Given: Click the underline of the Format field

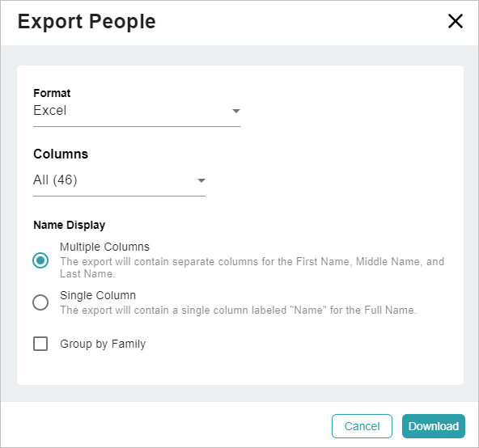Looking at the screenshot, I should (137, 126).
